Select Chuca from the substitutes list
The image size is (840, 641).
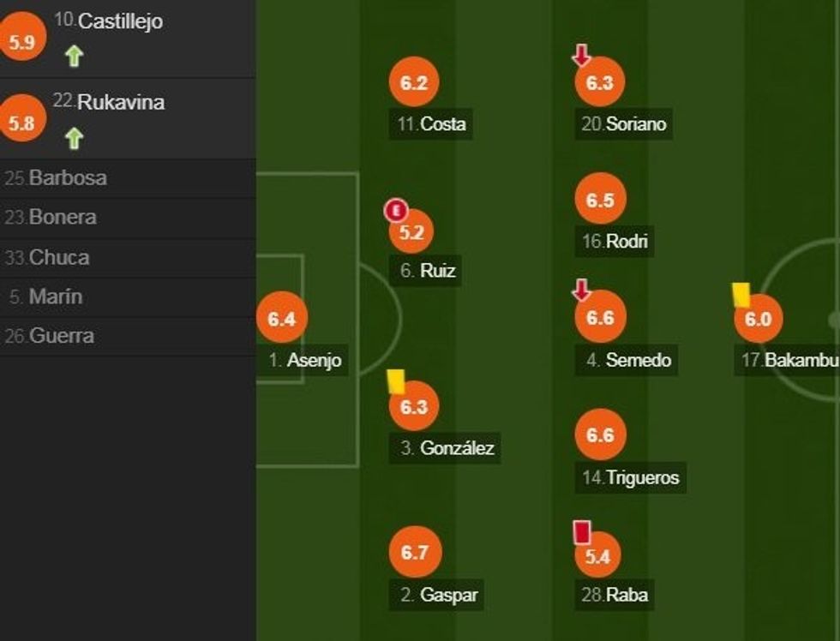click(62, 258)
